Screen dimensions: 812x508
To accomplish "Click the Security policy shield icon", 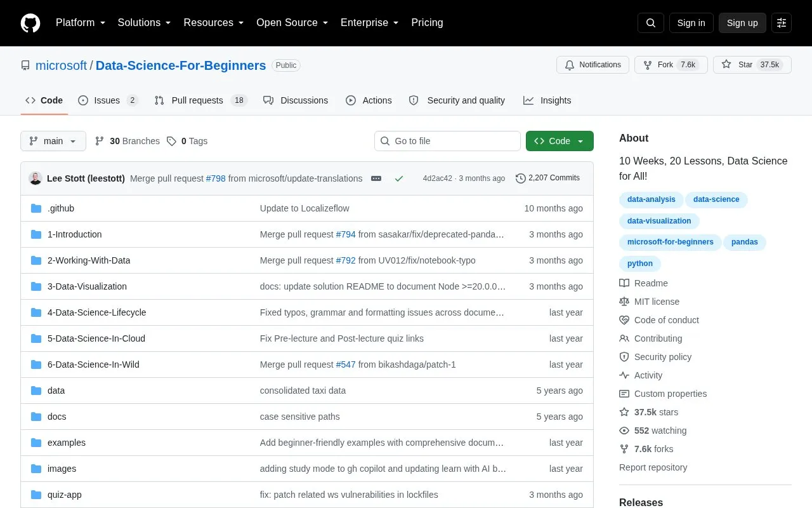I will [624, 357].
